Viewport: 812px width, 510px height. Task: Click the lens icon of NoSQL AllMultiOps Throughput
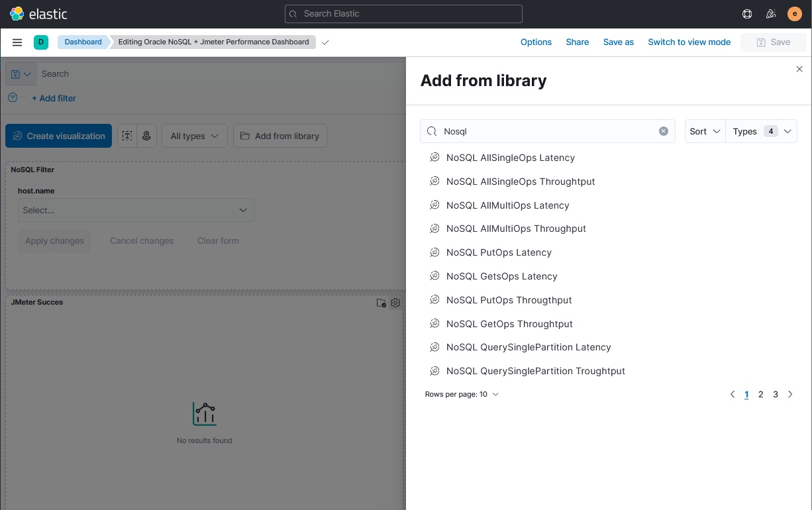click(435, 229)
